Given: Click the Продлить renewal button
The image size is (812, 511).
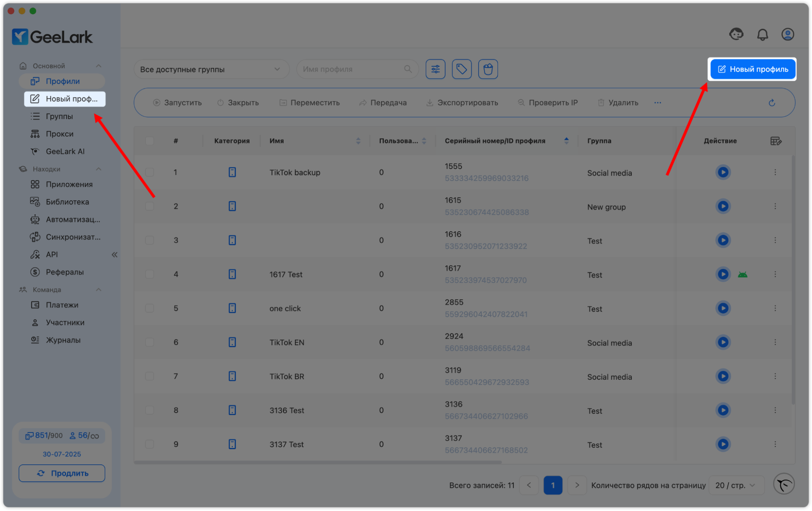Looking at the screenshot, I should pyautogui.click(x=62, y=474).
